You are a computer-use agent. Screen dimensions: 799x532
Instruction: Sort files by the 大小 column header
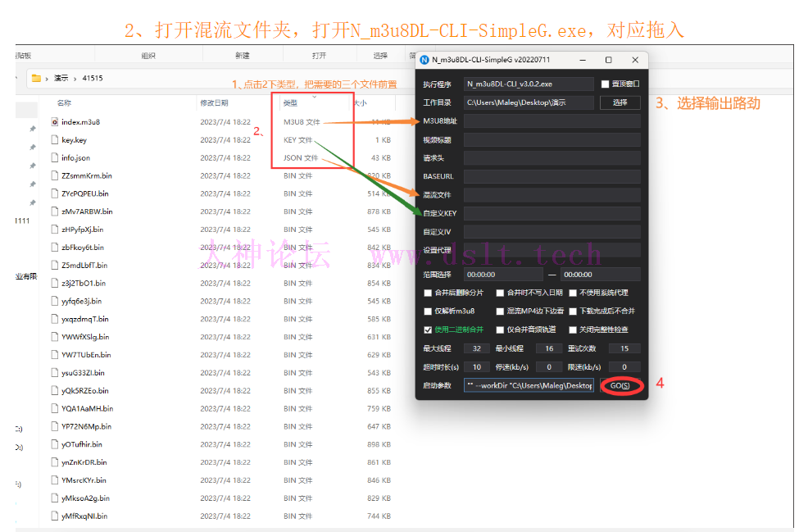click(361, 103)
